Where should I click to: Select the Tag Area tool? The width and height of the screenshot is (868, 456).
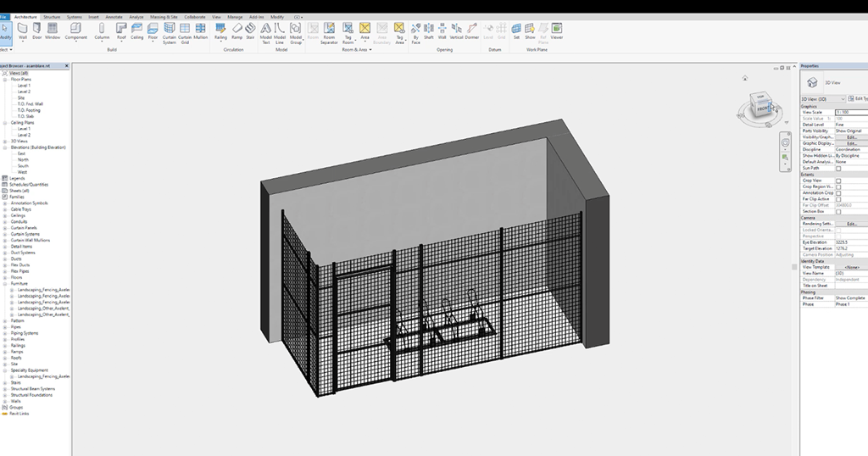pyautogui.click(x=399, y=33)
